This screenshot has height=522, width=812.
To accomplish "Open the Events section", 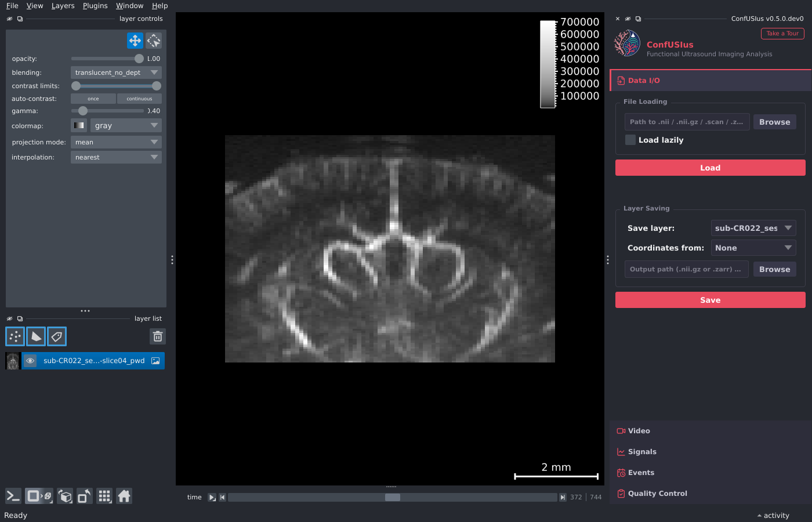I will pos(710,473).
